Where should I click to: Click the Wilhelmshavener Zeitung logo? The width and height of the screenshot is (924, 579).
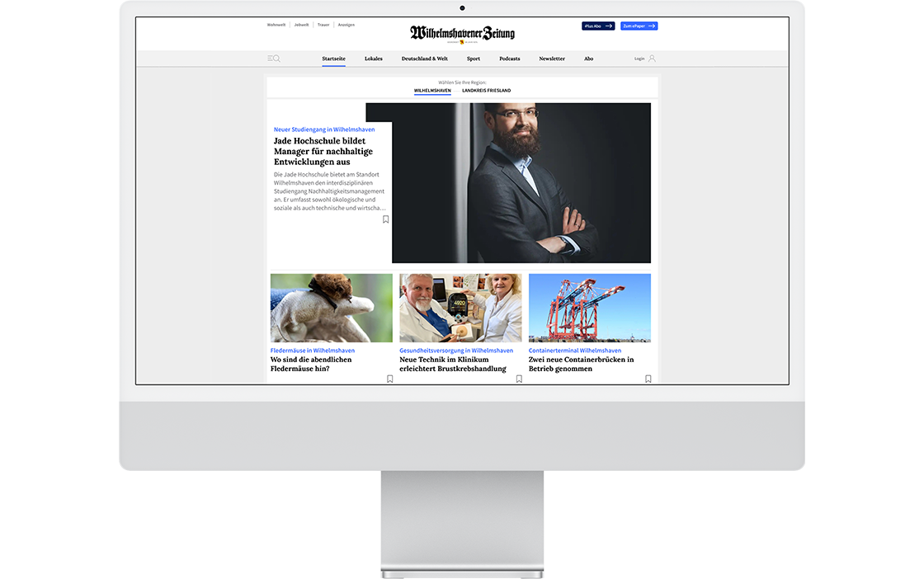point(462,34)
